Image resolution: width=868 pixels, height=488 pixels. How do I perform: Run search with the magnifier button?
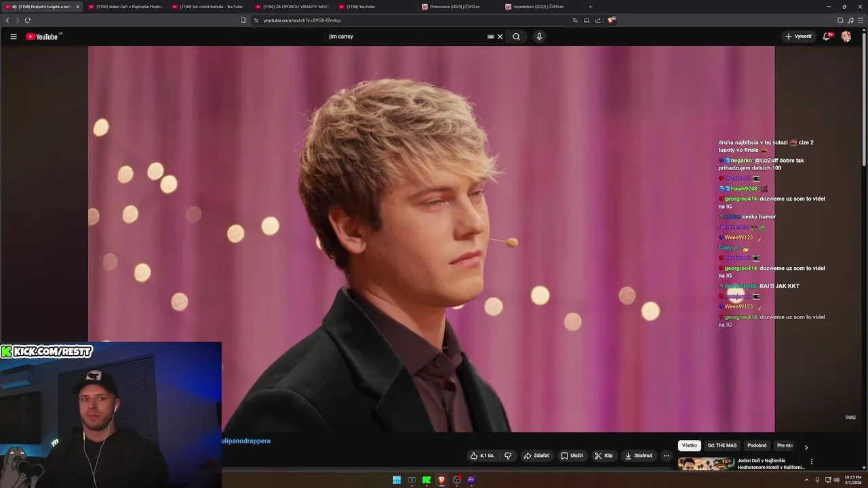[x=516, y=37]
